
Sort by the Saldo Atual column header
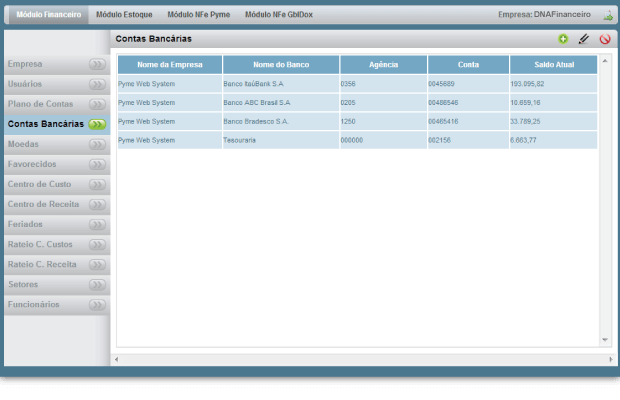553,64
